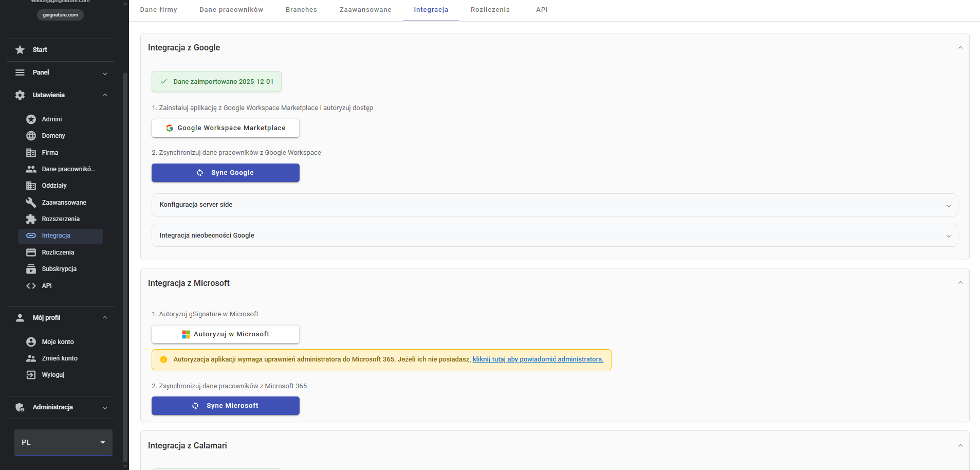Click the Moje konto avatar icon
The width and height of the screenshot is (980, 470).
point(31,342)
